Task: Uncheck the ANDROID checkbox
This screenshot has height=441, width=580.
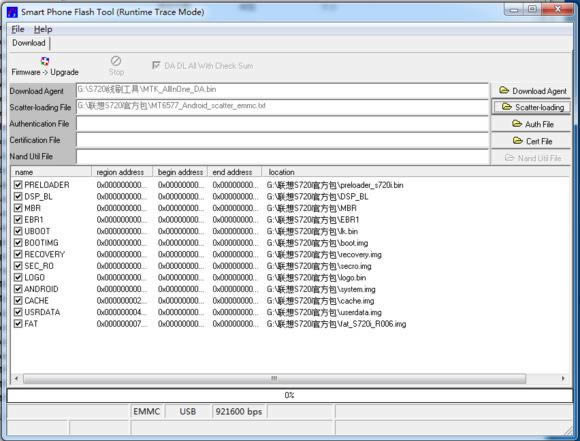Action: [18, 289]
